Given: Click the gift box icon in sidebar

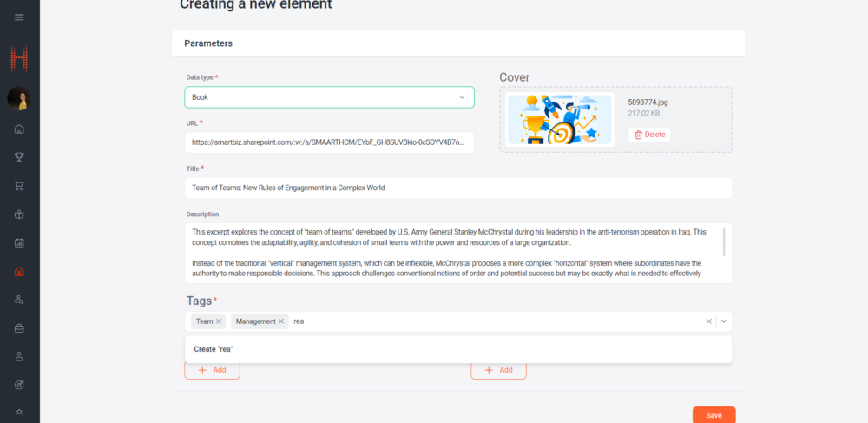Looking at the screenshot, I should (x=19, y=214).
